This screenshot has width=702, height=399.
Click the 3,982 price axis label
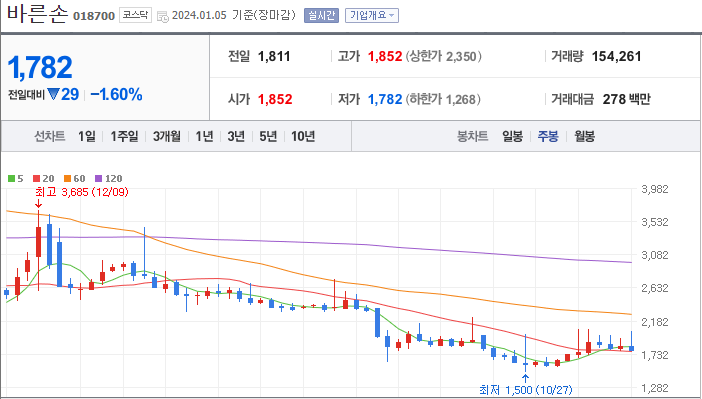coord(655,189)
